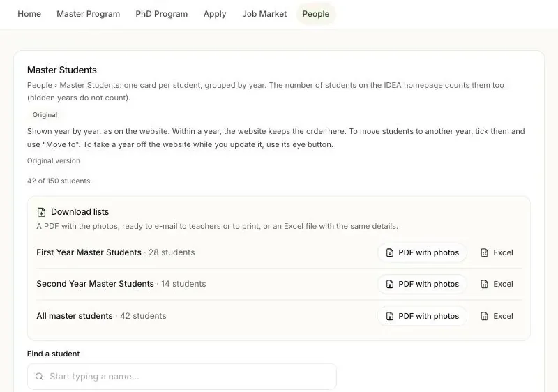Download PDF with photos for All master students
The height and width of the screenshot is (392, 558).
tap(423, 316)
